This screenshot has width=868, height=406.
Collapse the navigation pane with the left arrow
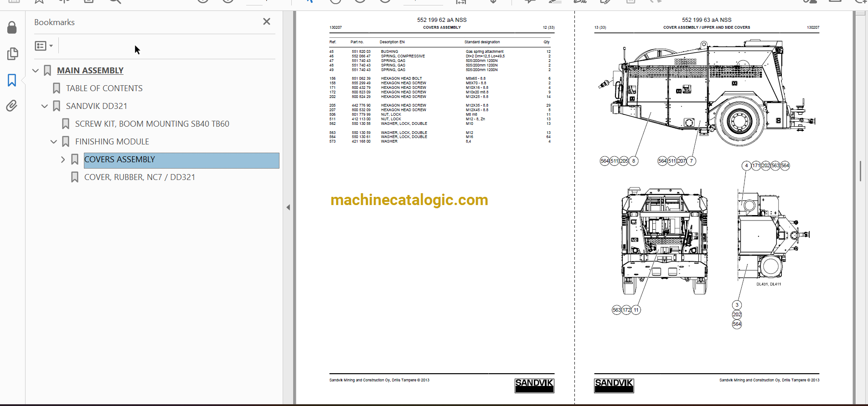288,207
